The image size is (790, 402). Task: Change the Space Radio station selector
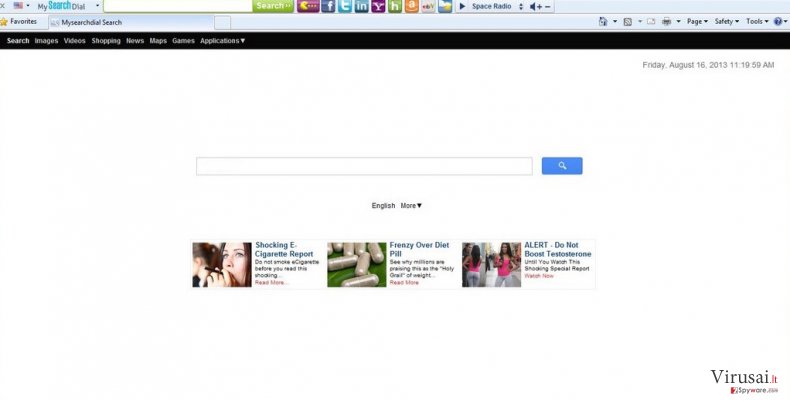pyautogui.click(x=521, y=7)
